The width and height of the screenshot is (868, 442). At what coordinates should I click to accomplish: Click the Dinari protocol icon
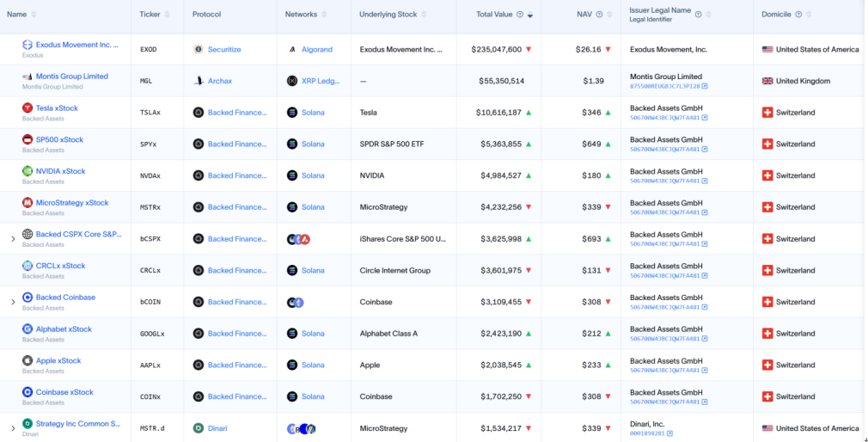[x=199, y=428]
